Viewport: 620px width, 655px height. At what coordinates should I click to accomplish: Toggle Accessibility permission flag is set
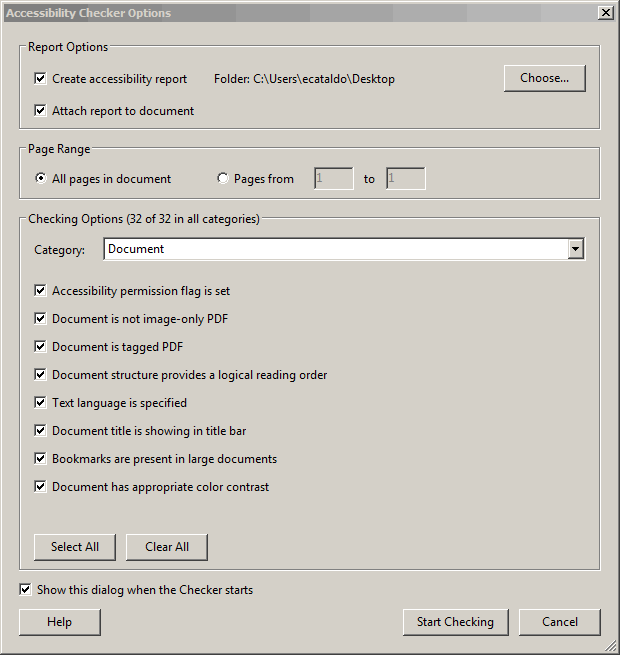click(x=41, y=291)
